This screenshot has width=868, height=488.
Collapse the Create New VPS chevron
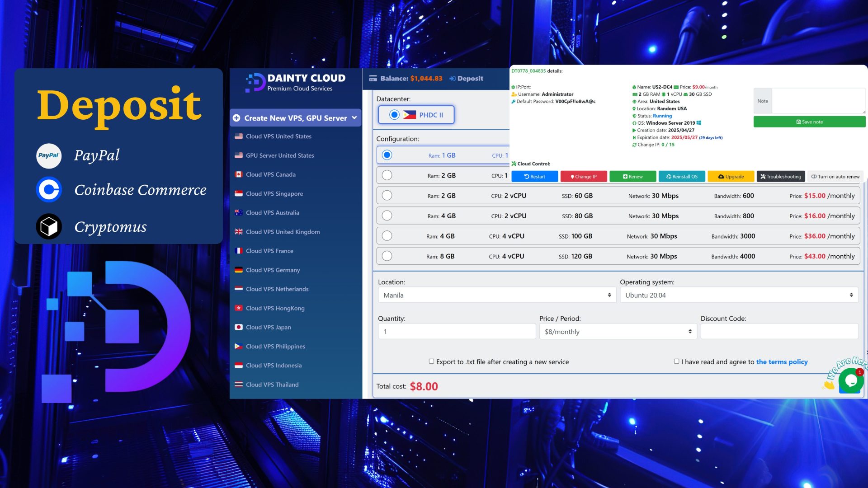[x=354, y=118]
